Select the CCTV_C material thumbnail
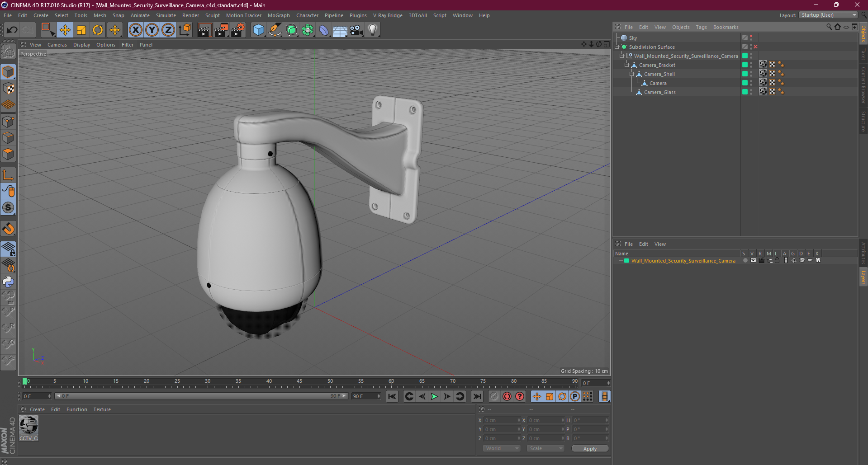 (x=29, y=428)
